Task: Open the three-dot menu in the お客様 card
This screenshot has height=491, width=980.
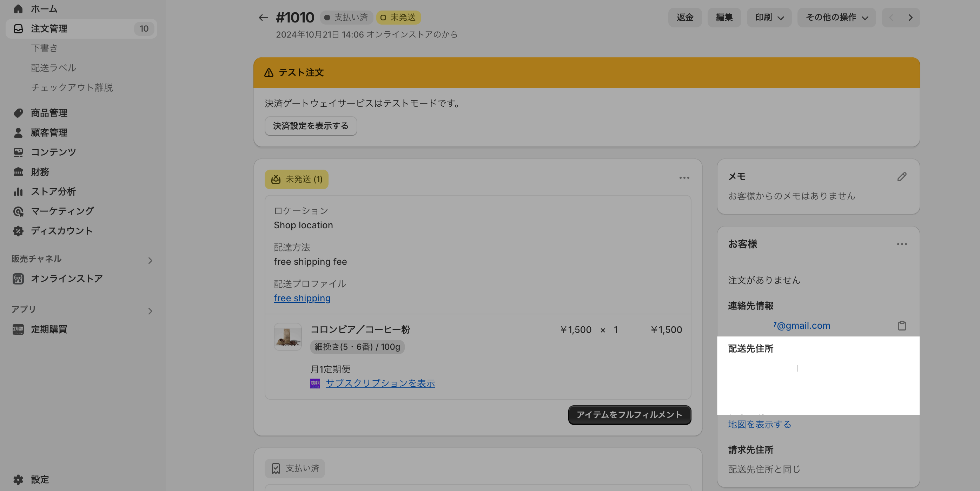Action: (x=902, y=244)
